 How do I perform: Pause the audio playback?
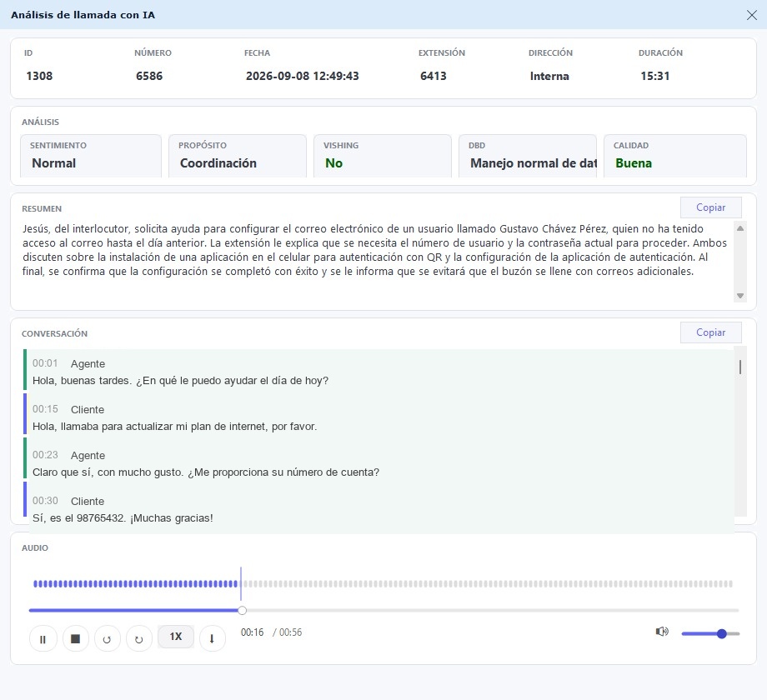point(43,638)
